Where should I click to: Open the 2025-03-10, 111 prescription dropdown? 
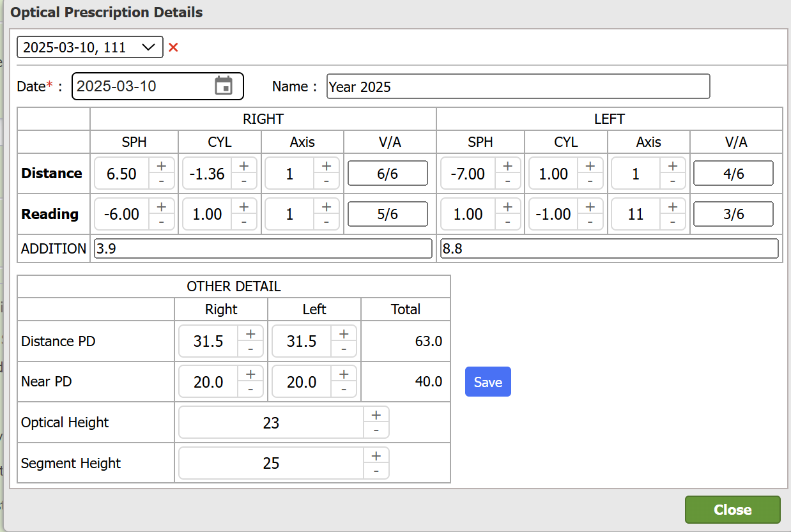90,47
